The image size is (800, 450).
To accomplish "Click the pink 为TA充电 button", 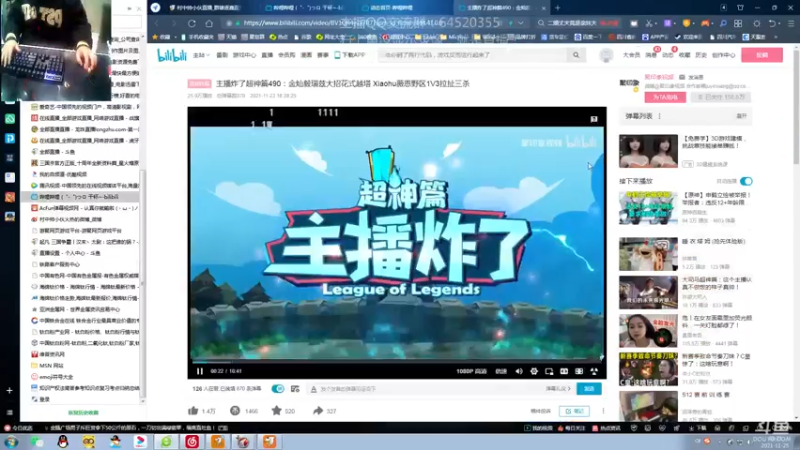I will [x=665, y=97].
